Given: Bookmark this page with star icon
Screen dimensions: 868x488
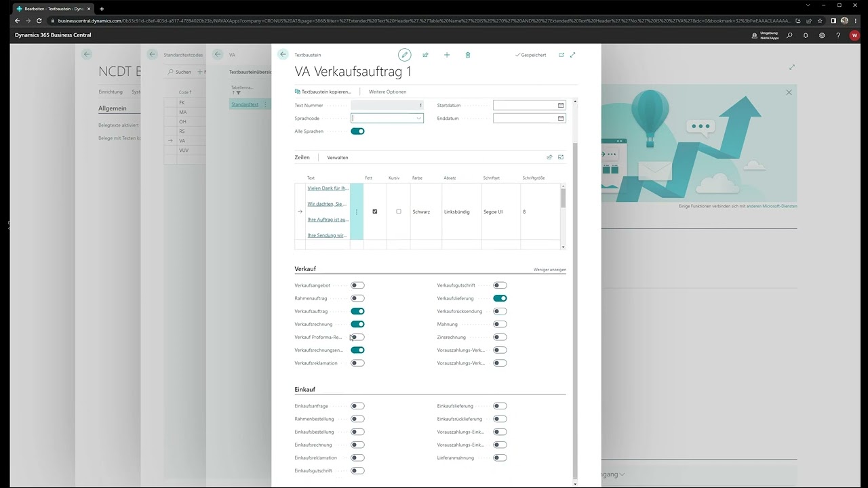Looking at the screenshot, I should [x=821, y=21].
